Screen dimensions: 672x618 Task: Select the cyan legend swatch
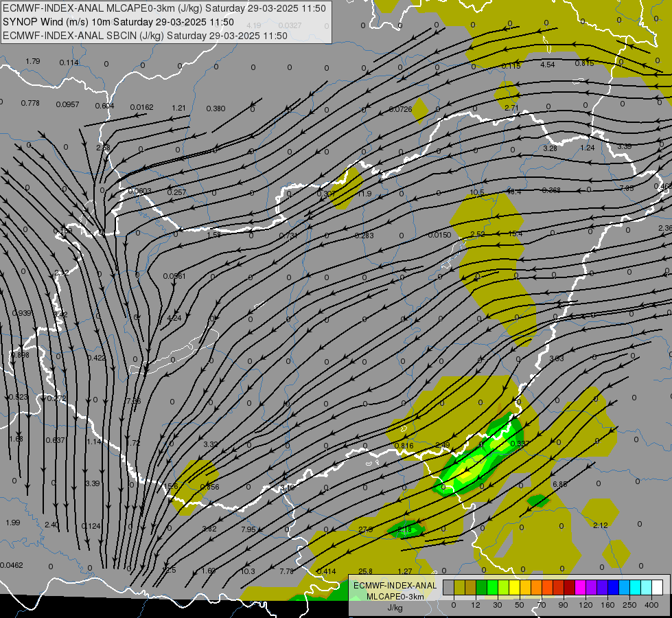coord(635,587)
